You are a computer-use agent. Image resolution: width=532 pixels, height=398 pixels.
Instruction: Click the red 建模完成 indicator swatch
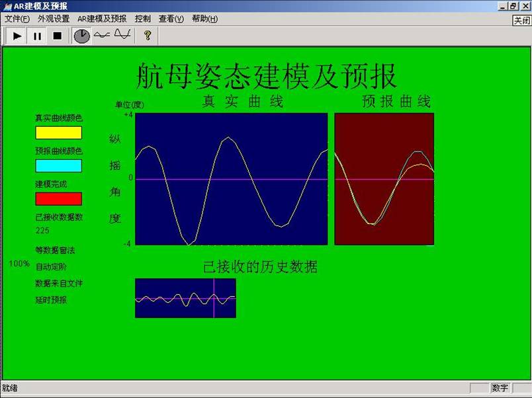pyautogui.click(x=59, y=198)
